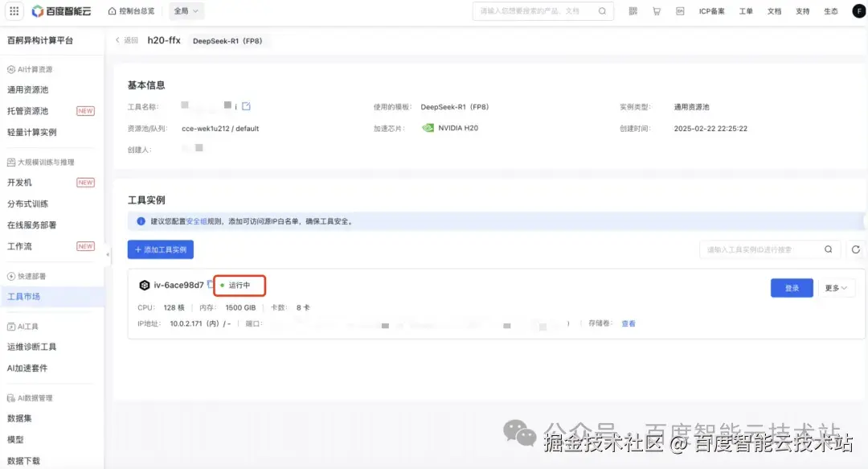Click the NVIDIA H20 accelerator chip icon
Viewport: 868px width, 469px height.
point(428,127)
